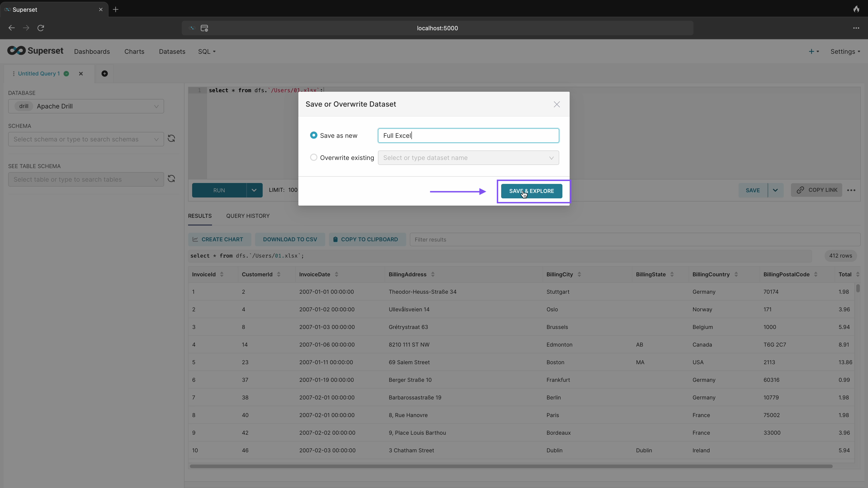Open the Dashboards menu item
Screen dimensions: 868x488
92,52
